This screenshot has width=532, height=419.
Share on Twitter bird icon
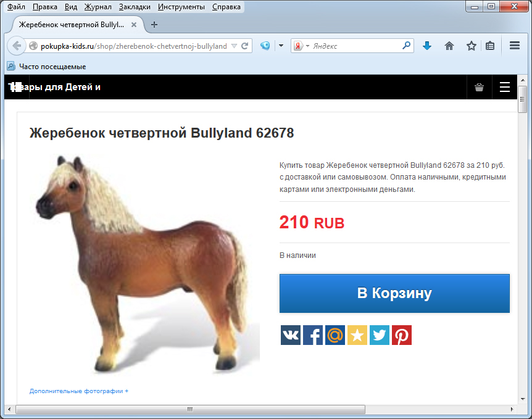pyautogui.click(x=380, y=335)
